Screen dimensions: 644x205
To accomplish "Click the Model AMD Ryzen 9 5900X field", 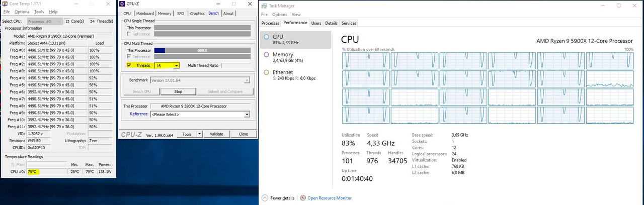I will tap(69, 36).
